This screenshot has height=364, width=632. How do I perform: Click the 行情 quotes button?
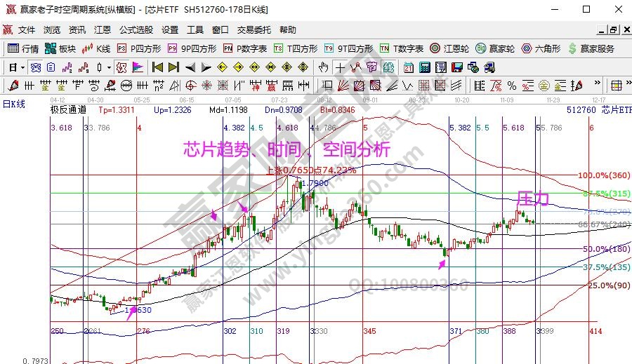(23, 48)
